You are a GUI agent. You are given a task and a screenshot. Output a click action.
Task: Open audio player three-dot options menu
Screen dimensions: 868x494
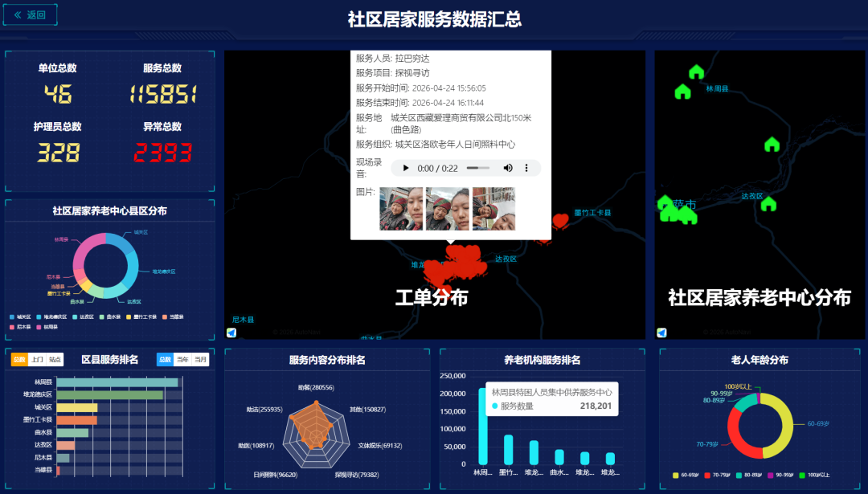point(527,168)
